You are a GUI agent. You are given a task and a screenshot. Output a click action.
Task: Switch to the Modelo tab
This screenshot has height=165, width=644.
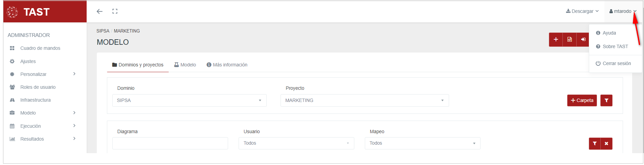pos(185,65)
